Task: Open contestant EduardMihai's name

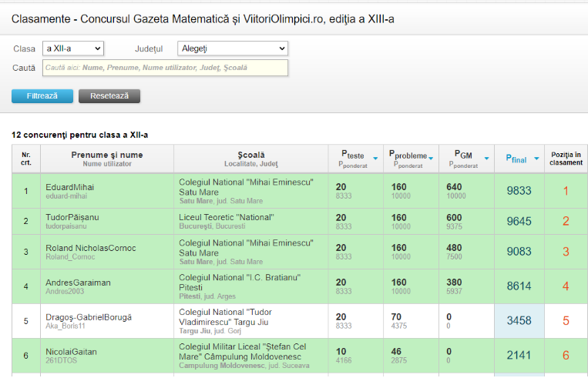Action: pyautogui.click(x=69, y=187)
